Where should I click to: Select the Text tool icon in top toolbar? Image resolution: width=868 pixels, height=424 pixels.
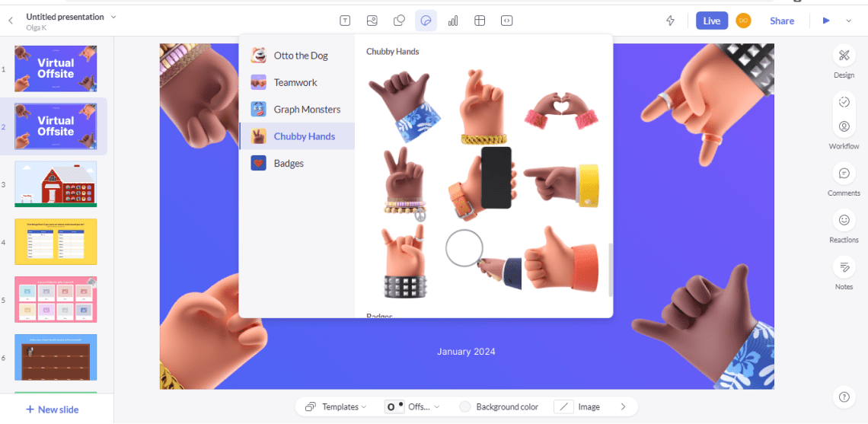pyautogui.click(x=345, y=21)
